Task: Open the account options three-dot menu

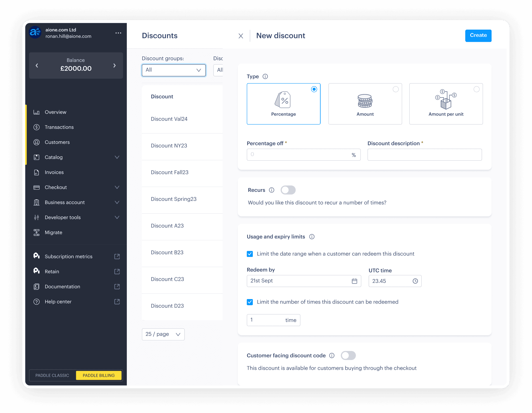Action: point(118,33)
